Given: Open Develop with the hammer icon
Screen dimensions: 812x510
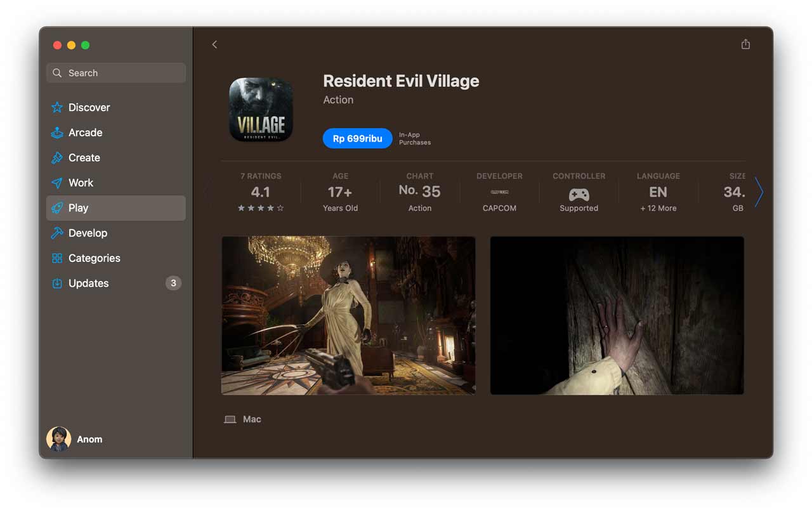Looking at the screenshot, I should coord(57,233).
